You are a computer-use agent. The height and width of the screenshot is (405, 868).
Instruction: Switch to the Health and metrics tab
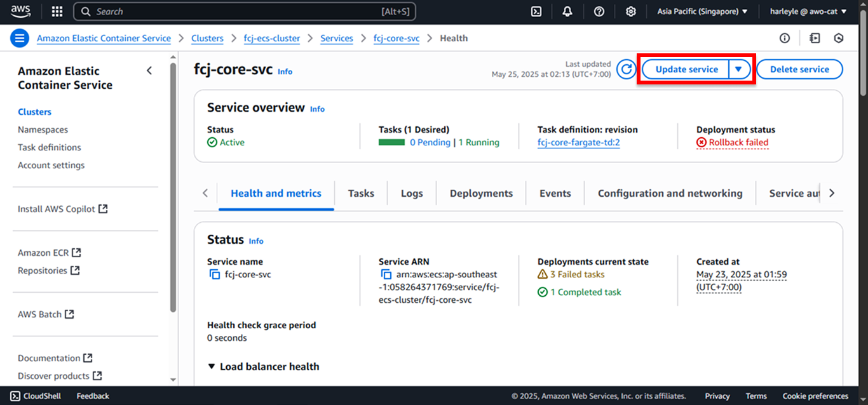276,193
